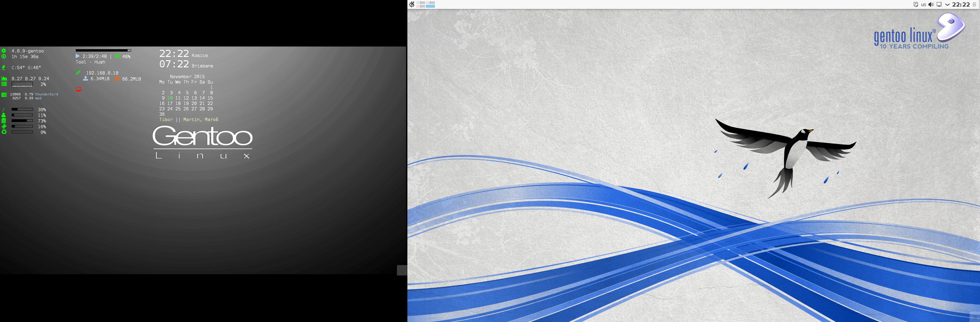Screen dimensions: 980x322
Task: Click the 'November 2015' calendar heading
Action: click(x=187, y=76)
